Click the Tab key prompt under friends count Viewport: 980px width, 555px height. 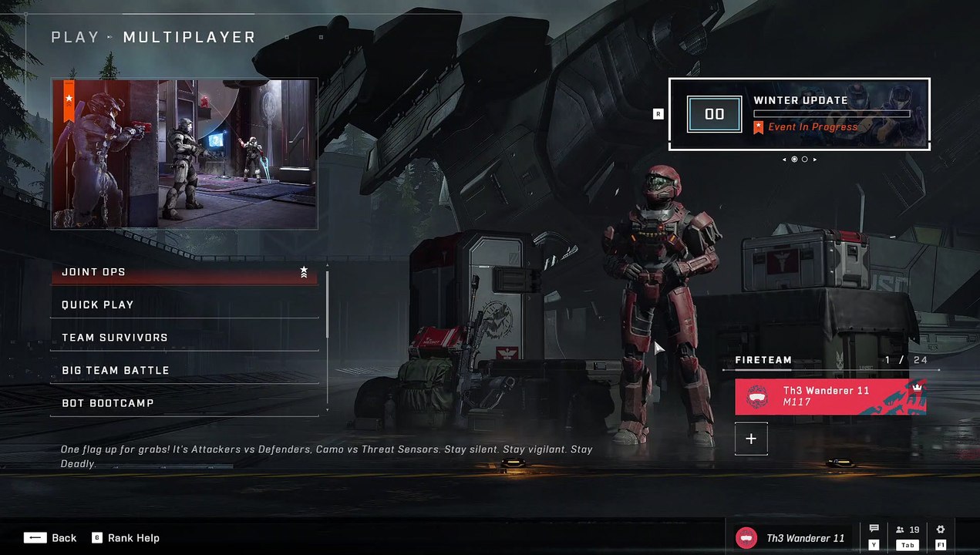pos(908,545)
